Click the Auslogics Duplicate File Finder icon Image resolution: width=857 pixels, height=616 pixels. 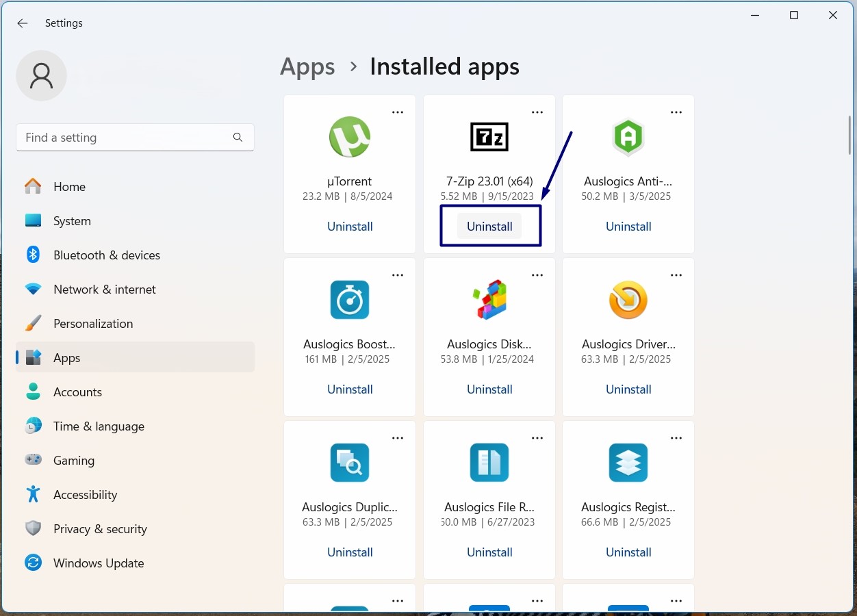[x=350, y=463]
